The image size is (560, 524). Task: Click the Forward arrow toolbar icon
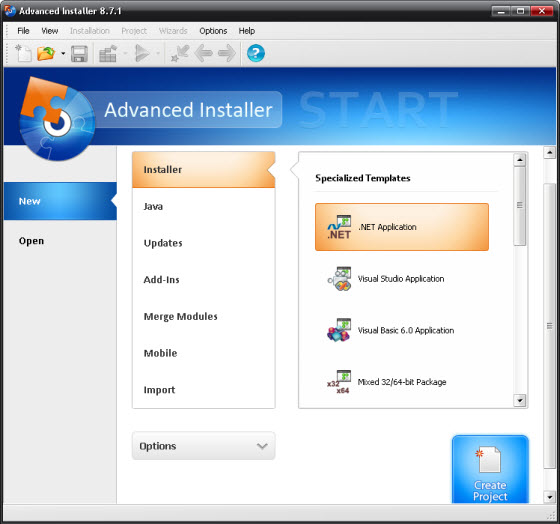point(227,54)
